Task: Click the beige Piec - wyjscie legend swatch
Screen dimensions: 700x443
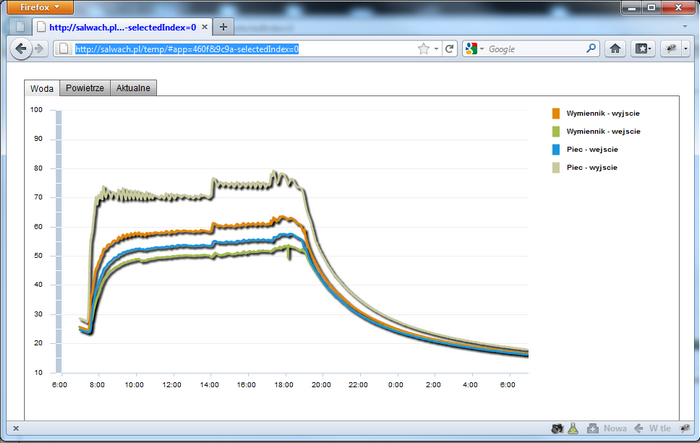Action: point(556,167)
